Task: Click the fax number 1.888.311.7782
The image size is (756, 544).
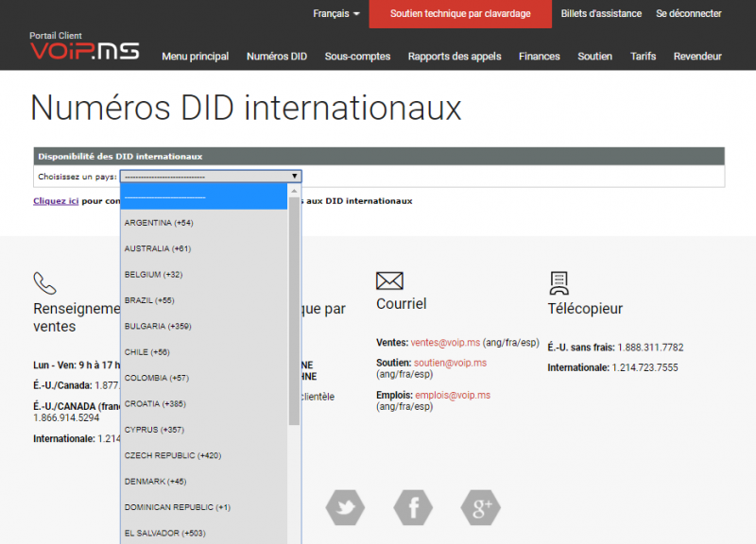Action: point(650,348)
